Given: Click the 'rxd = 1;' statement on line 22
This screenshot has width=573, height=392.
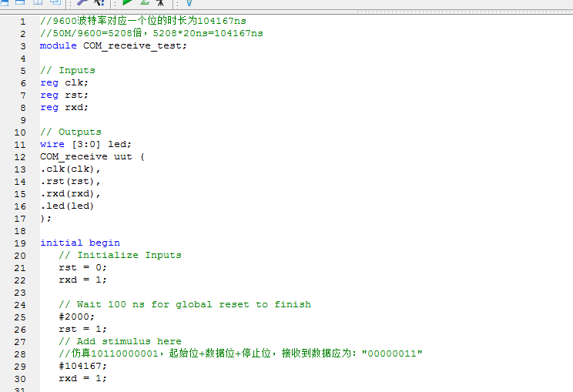Looking at the screenshot, I should point(82,280).
